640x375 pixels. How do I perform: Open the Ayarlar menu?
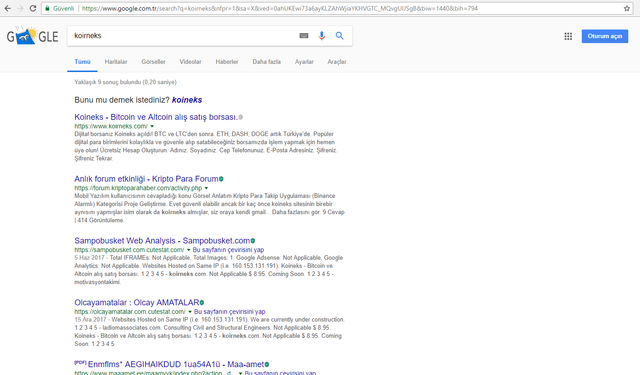(304, 62)
